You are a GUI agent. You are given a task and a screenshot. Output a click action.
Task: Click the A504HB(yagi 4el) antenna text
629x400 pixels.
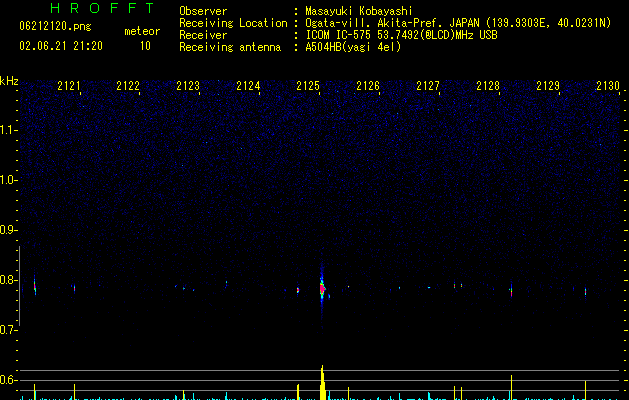[x=353, y=47]
